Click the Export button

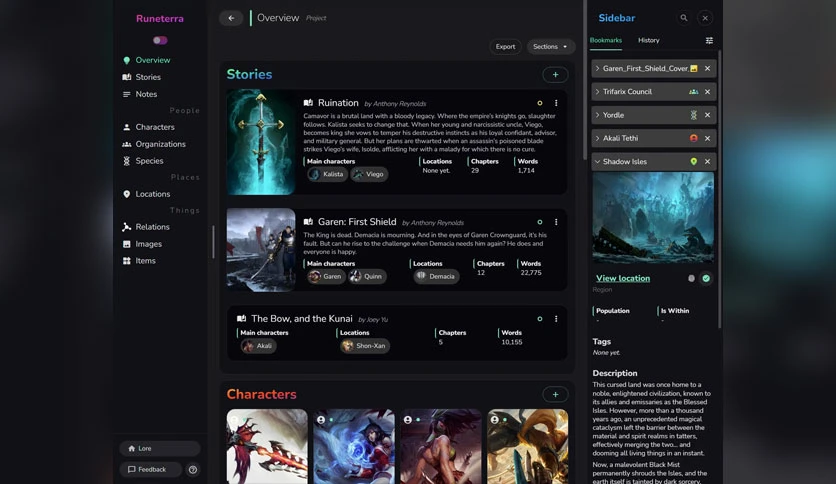(x=505, y=46)
